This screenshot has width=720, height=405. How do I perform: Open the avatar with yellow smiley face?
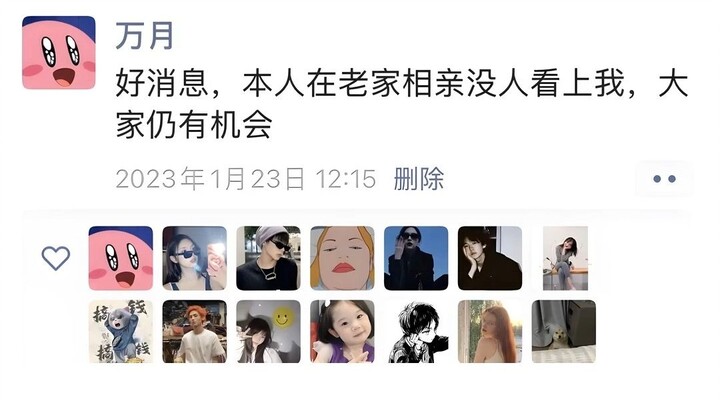point(269,332)
